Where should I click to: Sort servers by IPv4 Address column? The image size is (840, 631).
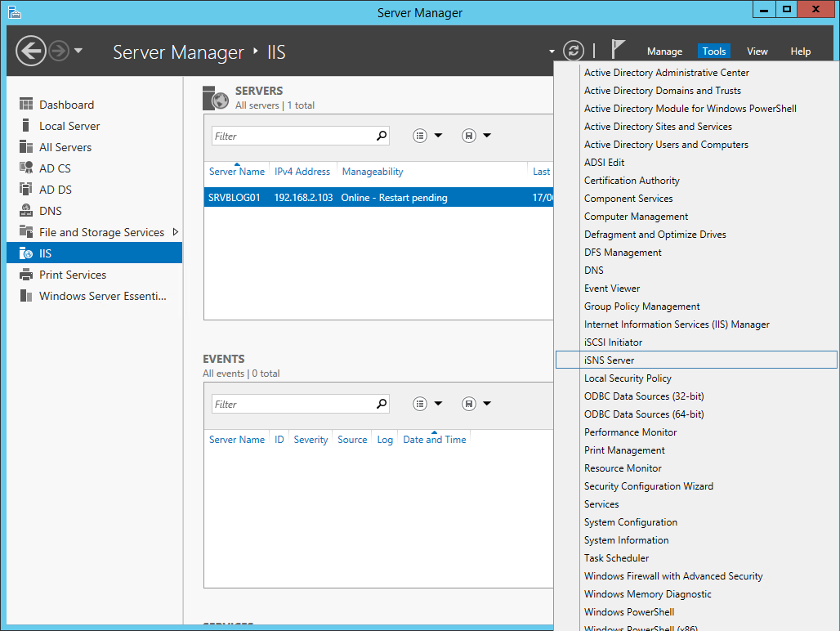302,172
